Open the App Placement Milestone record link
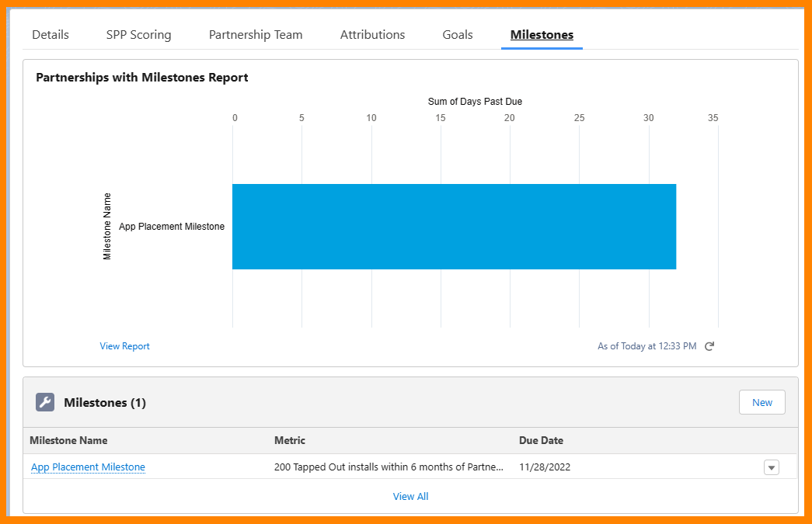This screenshot has height=524, width=812. (x=88, y=467)
